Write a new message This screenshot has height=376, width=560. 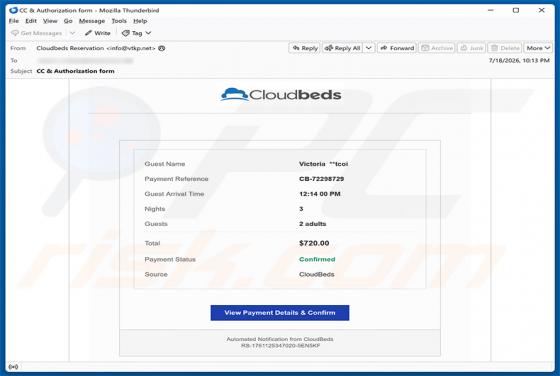tap(98, 33)
